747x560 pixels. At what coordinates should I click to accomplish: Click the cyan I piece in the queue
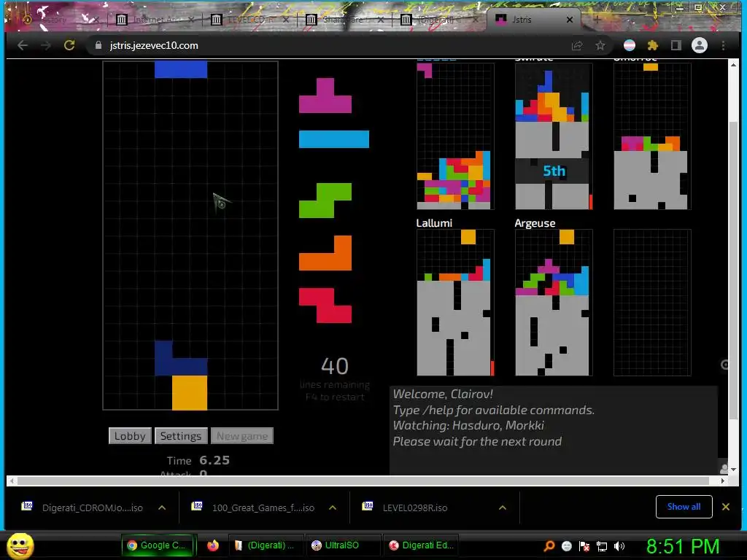334,139
